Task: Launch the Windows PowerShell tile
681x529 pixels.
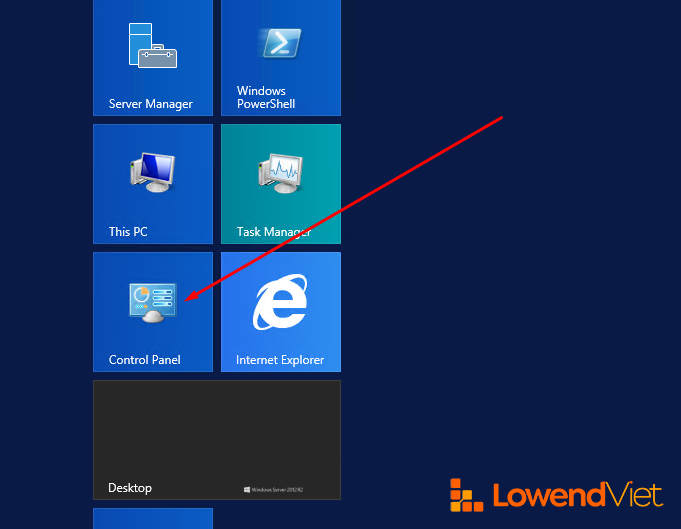Action: tap(281, 58)
